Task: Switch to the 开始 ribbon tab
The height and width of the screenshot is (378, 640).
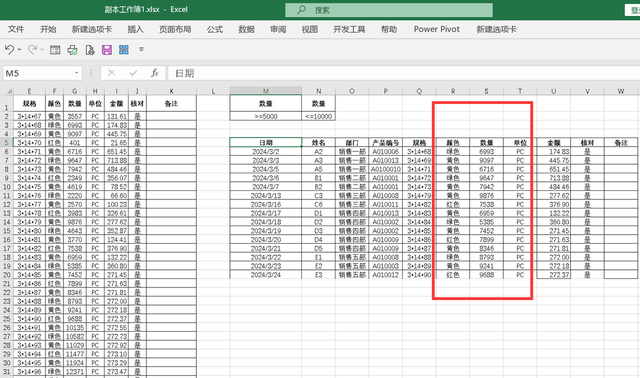Action: click(48, 29)
